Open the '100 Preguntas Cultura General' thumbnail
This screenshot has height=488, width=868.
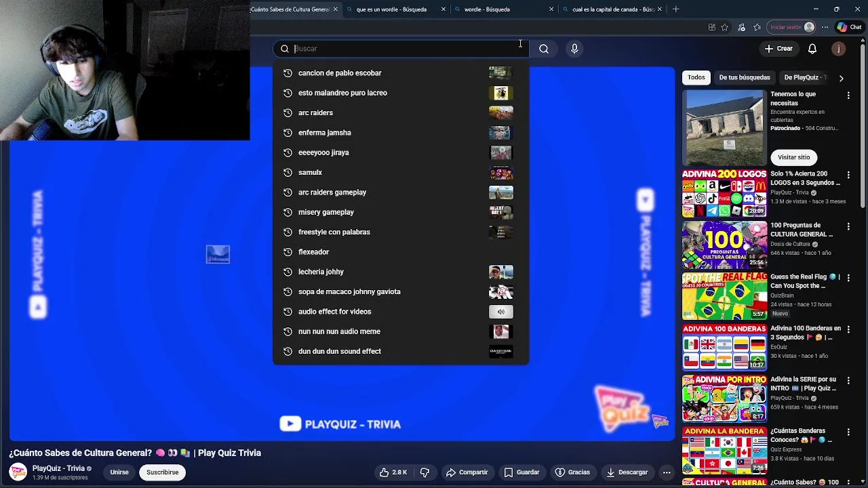pyautogui.click(x=724, y=245)
